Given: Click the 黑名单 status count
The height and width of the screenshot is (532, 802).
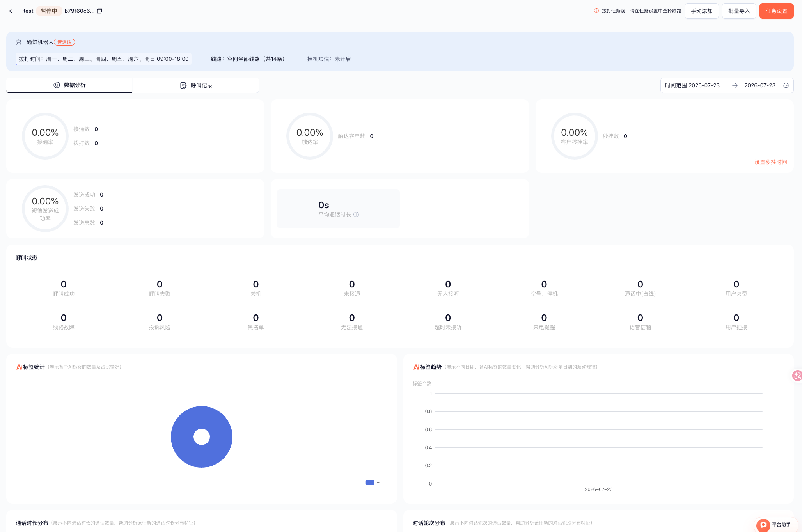Looking at the screenshot, I should click(x=256, y=318).
